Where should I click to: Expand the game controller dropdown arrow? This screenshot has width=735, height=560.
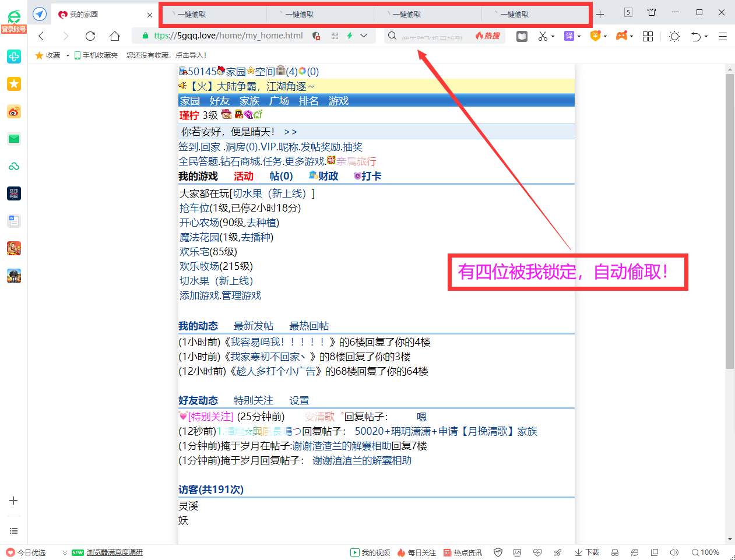pos(632,37)
